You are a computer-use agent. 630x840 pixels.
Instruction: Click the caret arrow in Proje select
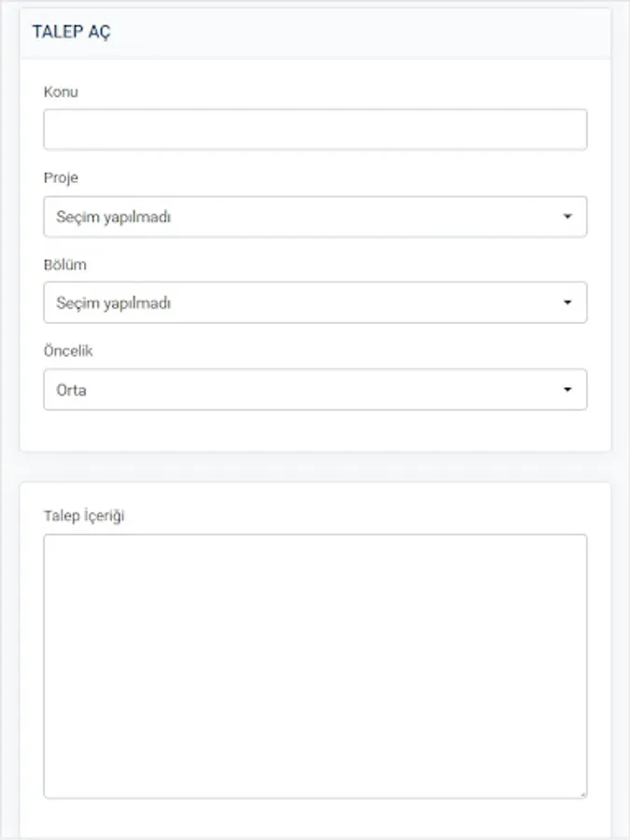tap(567, 217)
